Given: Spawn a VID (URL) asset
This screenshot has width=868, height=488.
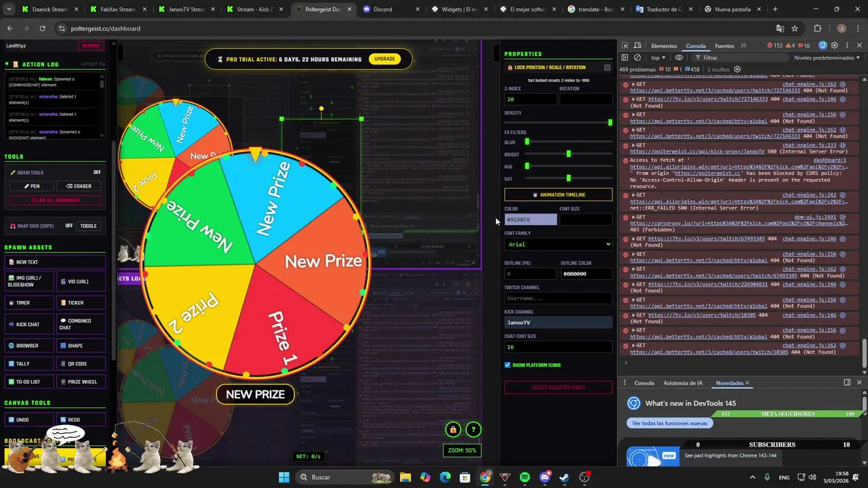Looking at the screenshot, I should pos(81,281).
